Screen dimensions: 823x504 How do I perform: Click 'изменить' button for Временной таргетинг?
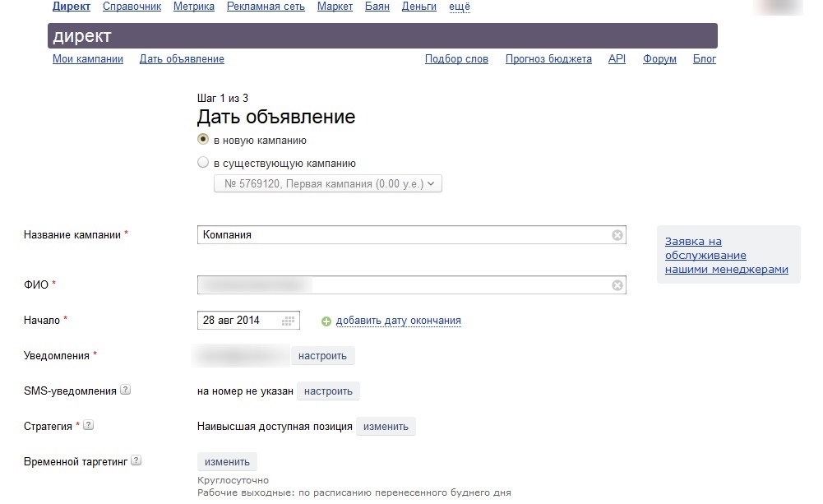click(227, 462)
